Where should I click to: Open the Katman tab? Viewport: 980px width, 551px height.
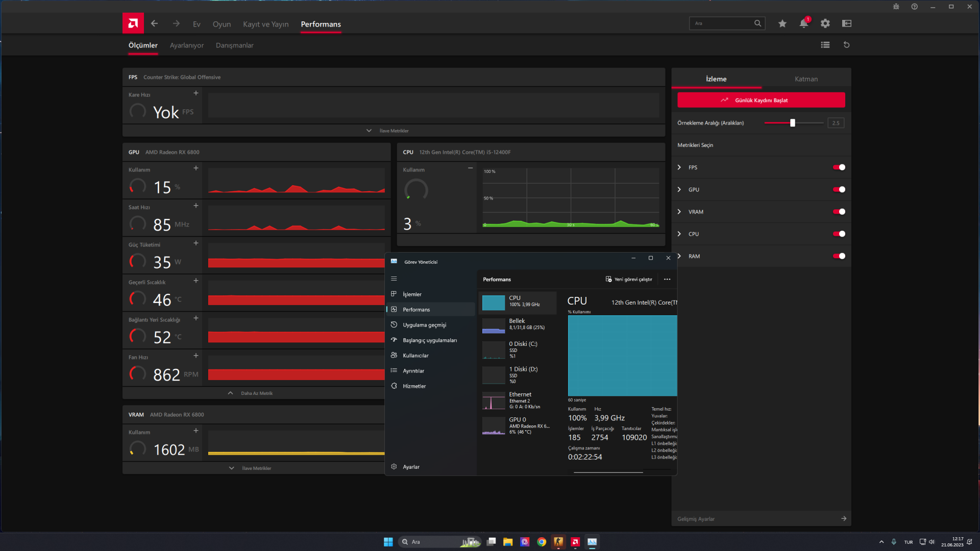(x=806, y=79)
